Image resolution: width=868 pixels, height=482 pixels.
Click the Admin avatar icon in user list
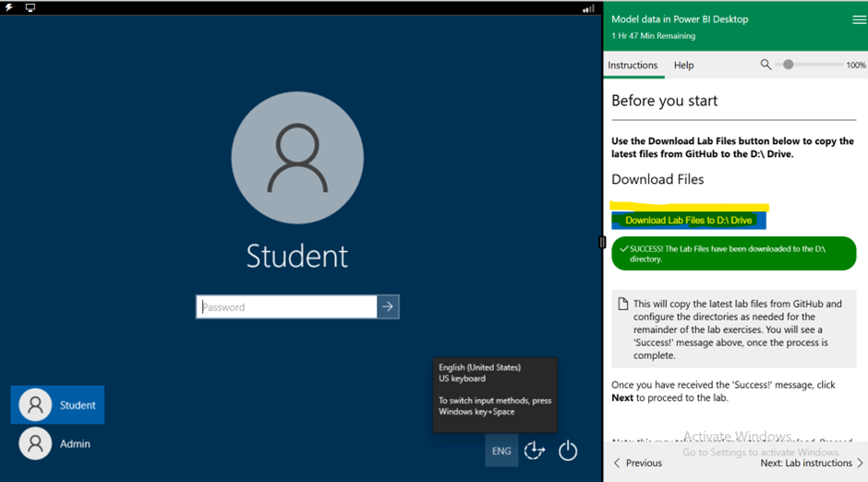click(35, 444)
